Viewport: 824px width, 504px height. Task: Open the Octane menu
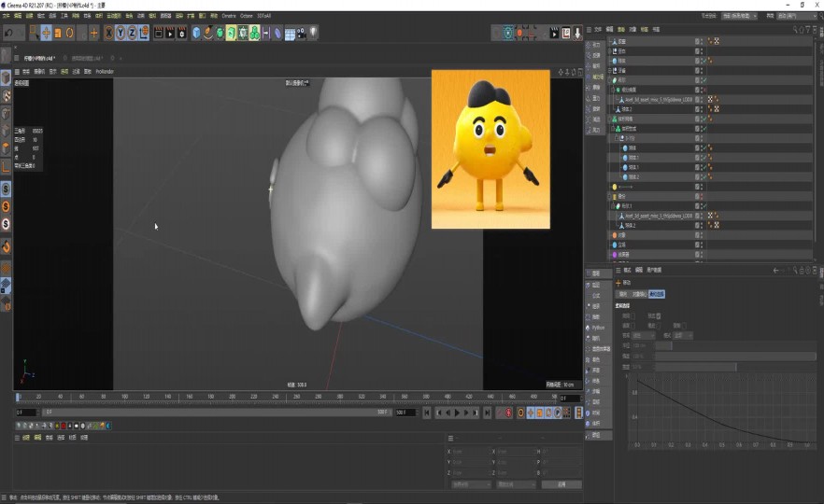247,16
